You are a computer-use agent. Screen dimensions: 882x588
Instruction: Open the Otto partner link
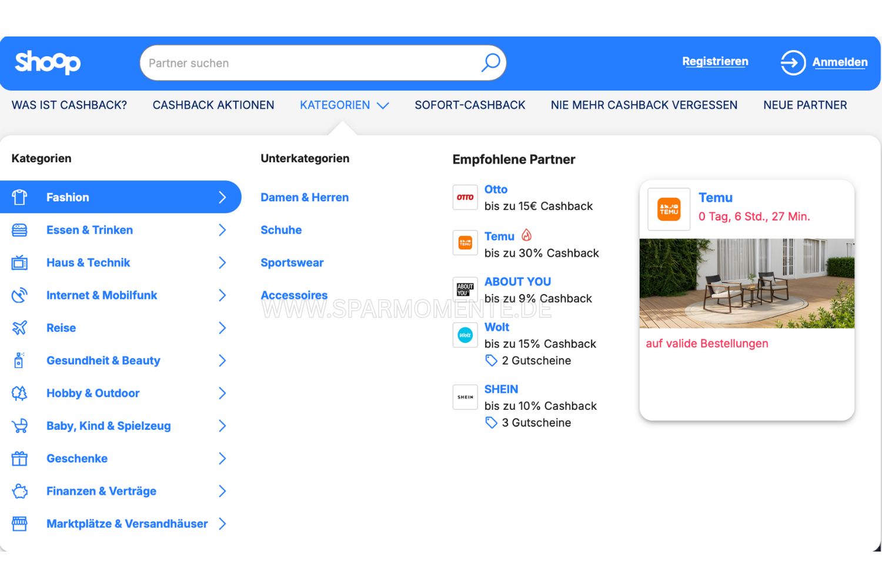point(496,189)
